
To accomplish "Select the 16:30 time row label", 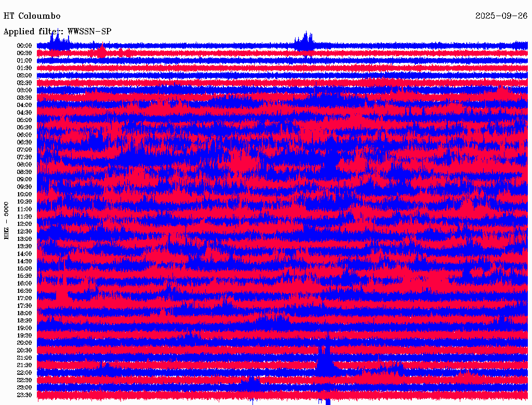I will point(24,291).
